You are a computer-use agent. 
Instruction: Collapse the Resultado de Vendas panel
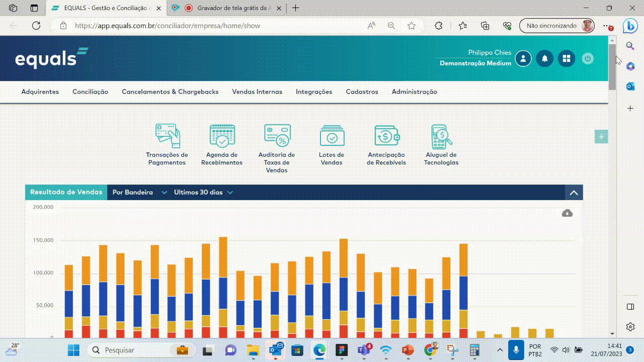coord(574,193)
